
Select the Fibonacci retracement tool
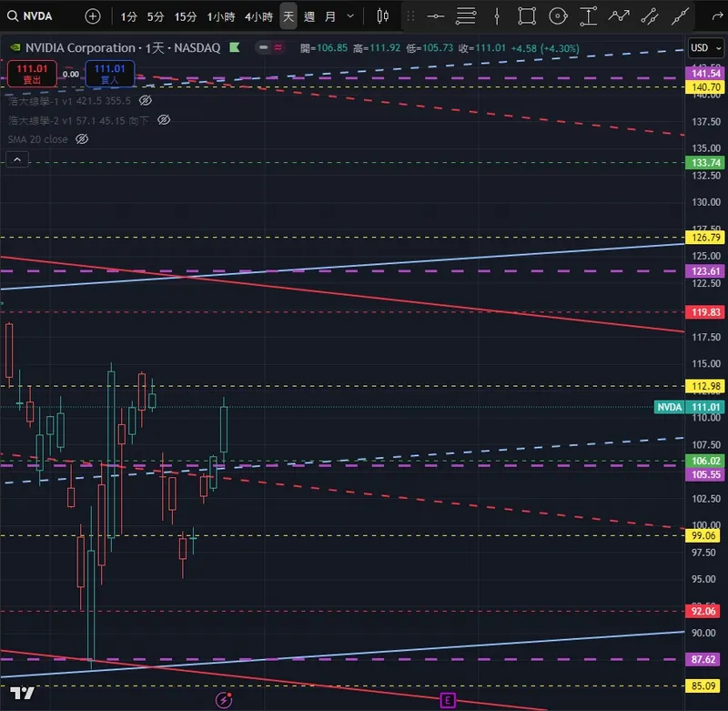[x=466, y=16]
